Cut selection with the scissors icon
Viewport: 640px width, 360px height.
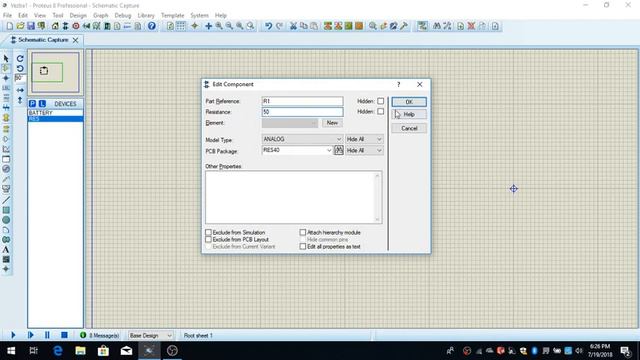coord(293,26)
